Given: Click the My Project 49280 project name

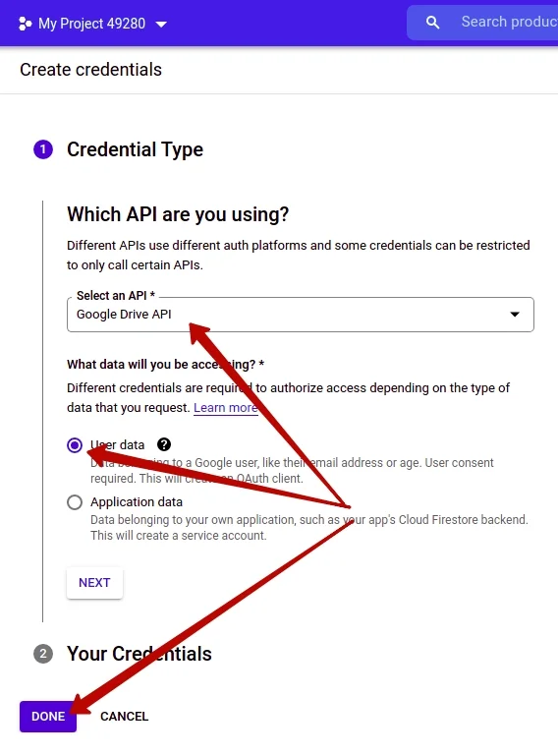Looking at the screenshot, I should click(x=91, y=24).
